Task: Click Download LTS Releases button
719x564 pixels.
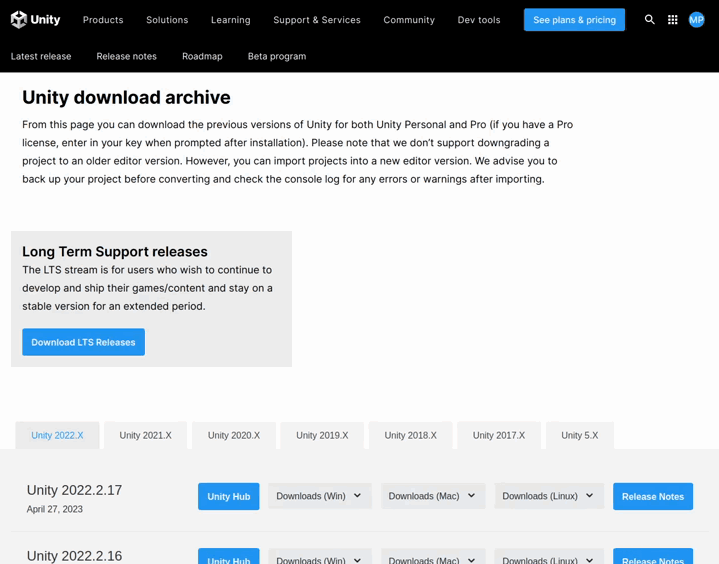Action: [83, 342]
